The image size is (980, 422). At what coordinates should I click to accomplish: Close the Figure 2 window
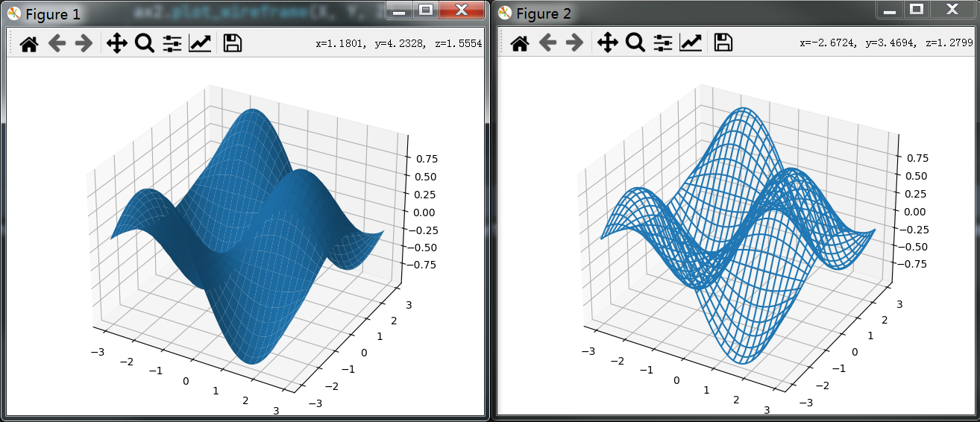pyautogui.click(x=953, y=9)
